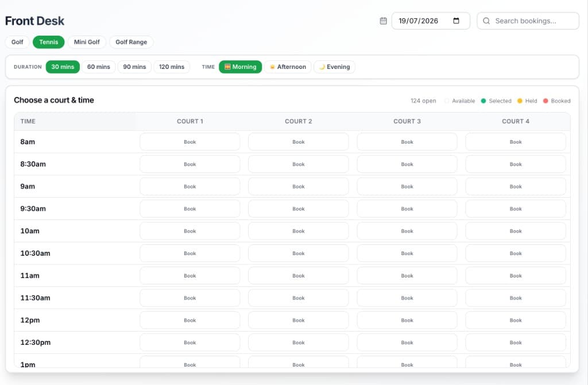Click the 10am row label
This screenshot has height=385, width=588.
[x=30, y=231]
